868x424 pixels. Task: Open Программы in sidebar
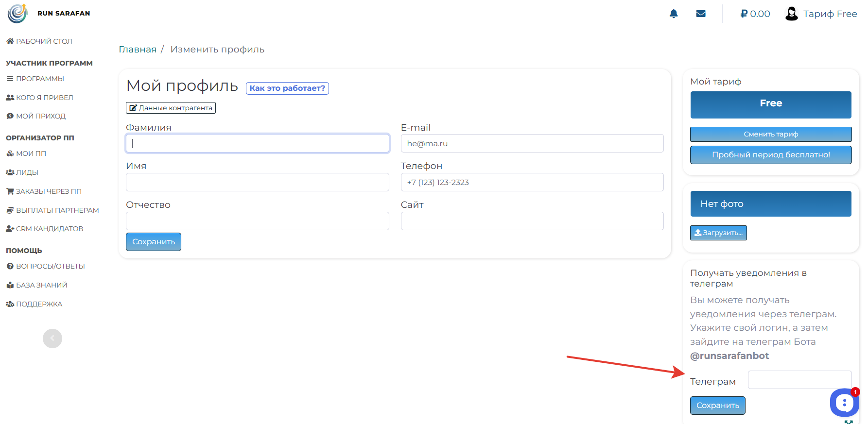click(x=40, y=79)
